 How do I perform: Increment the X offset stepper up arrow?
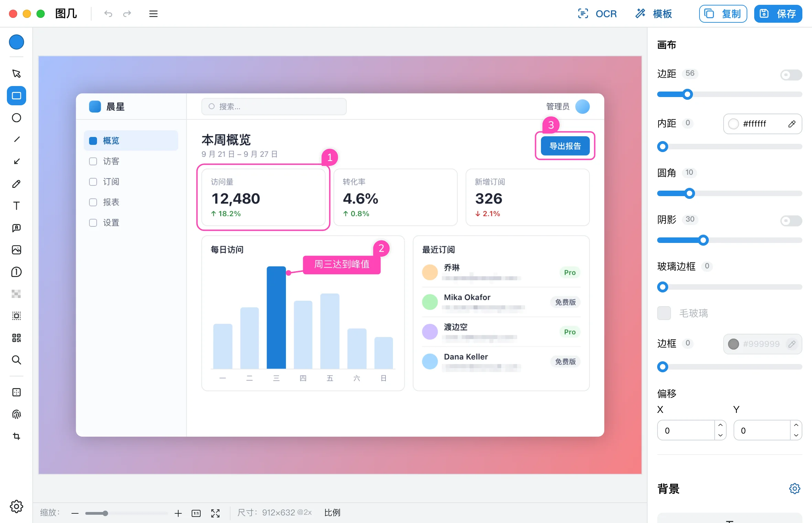(x=720, y=425)
